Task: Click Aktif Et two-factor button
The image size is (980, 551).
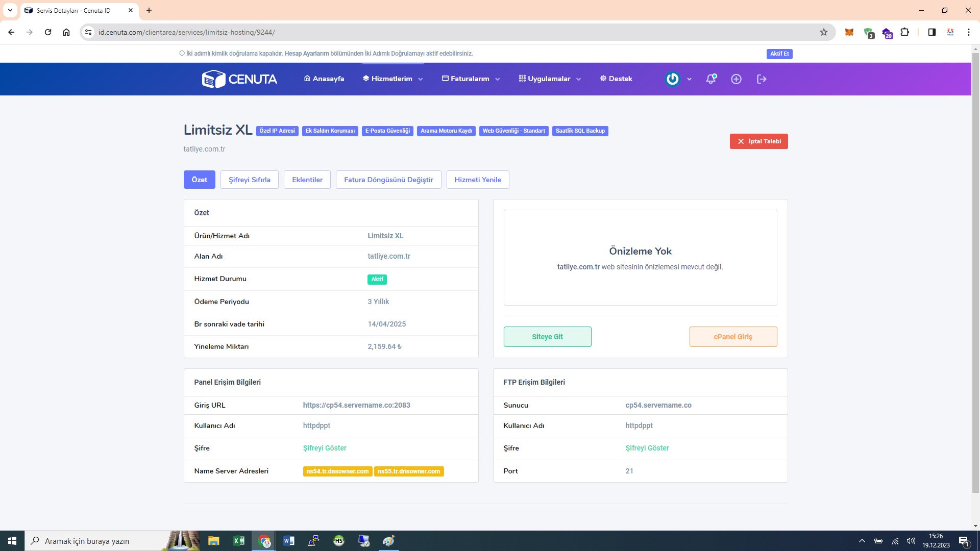Action: [779, 54]
